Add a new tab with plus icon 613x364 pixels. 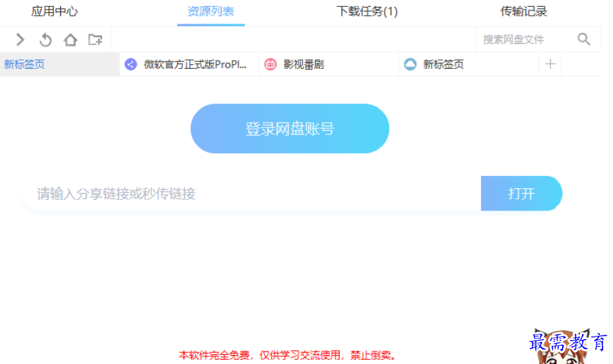click(x=550, y=64)
